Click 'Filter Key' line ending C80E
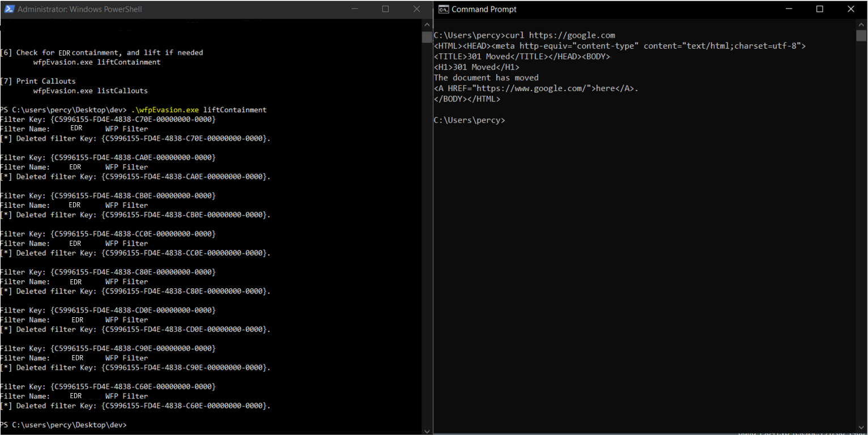The height and width of the screenshot is (435, 868). [108, 272]
